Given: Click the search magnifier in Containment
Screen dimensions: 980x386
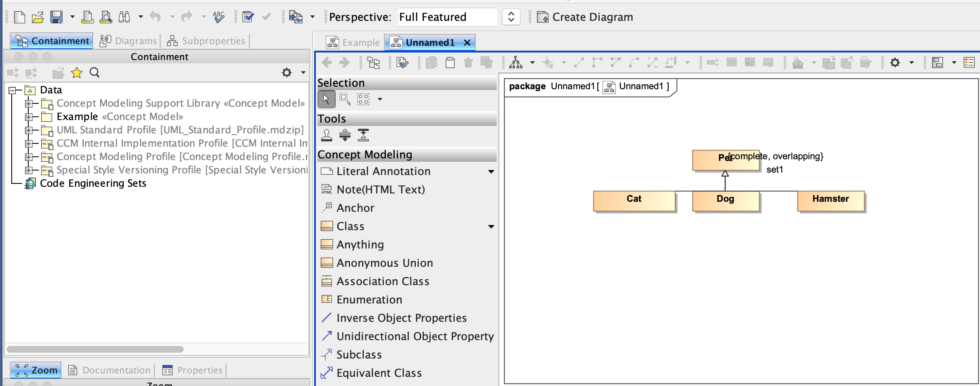Looking at the screenshot, I should point(95,73).
